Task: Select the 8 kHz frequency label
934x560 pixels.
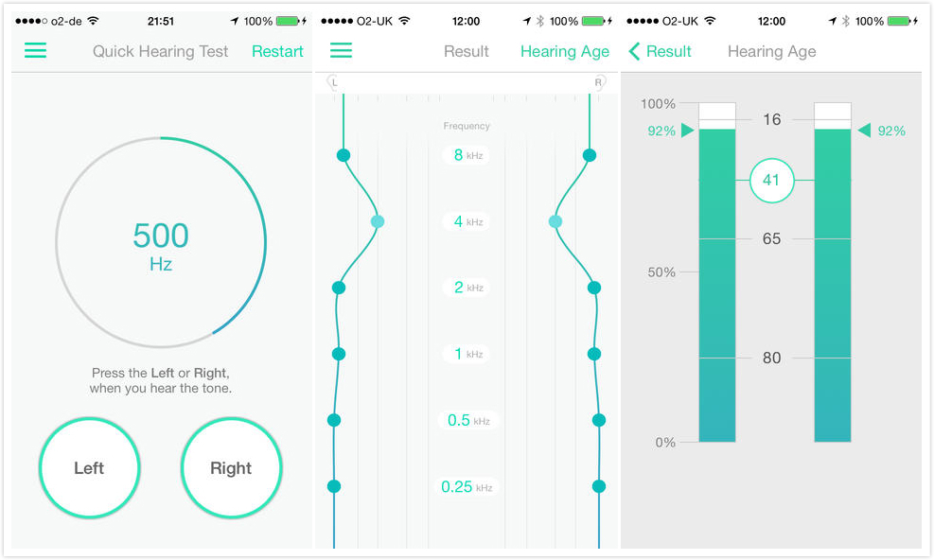Action: (x=466, y=155)
